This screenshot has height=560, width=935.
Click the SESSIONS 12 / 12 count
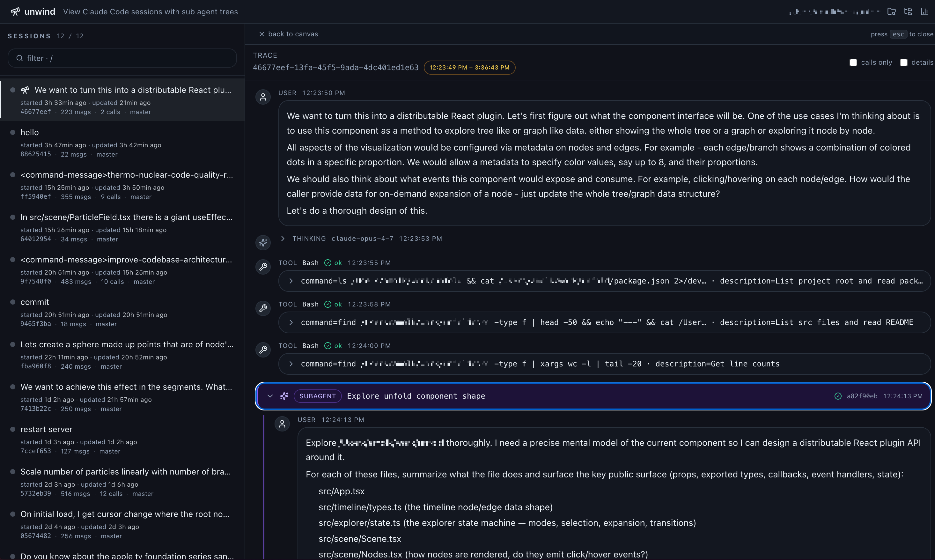70,36
